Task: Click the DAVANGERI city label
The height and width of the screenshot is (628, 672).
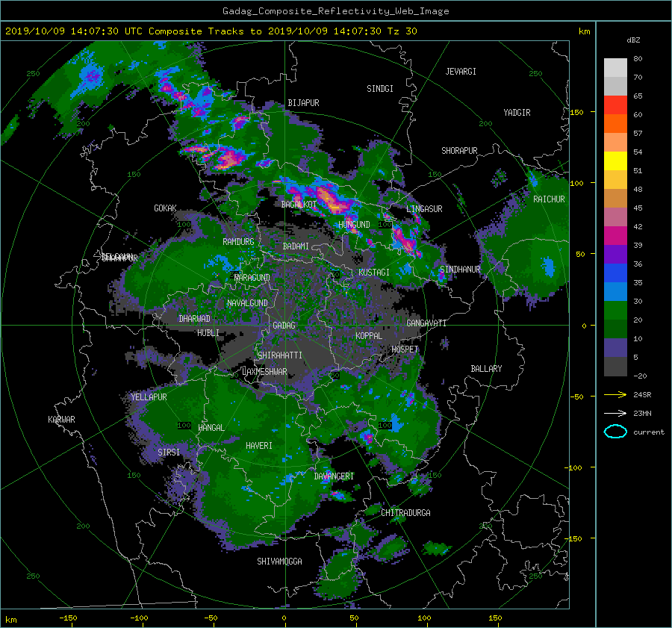Action: [334, 476]
